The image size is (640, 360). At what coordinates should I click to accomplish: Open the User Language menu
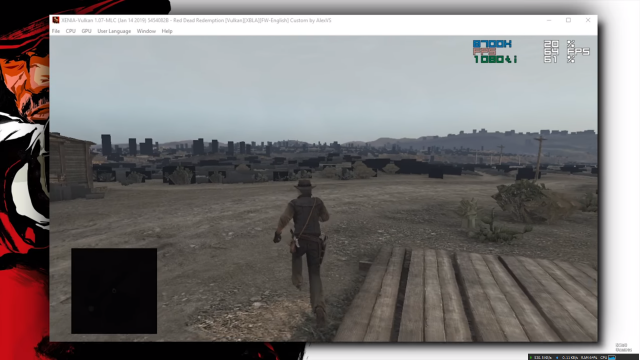coord(114,31)
